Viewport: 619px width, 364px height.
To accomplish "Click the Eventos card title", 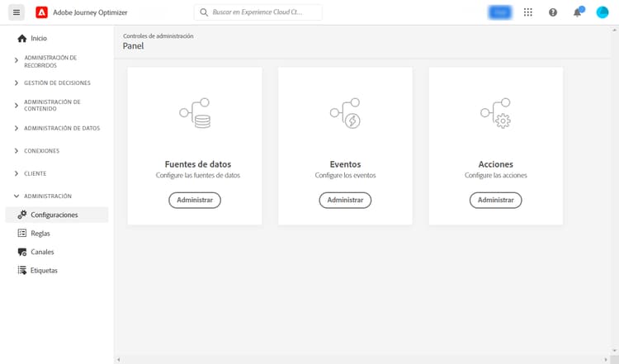I will point(346,164).
